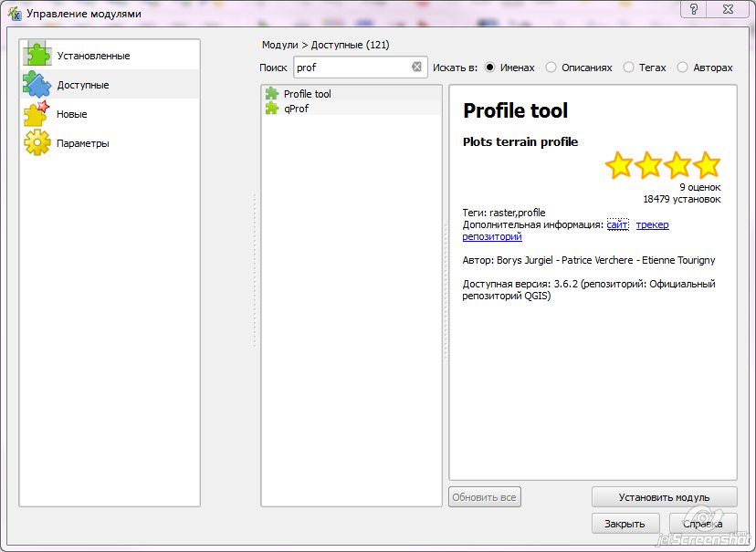Open the трекер link

coord(652,224)
